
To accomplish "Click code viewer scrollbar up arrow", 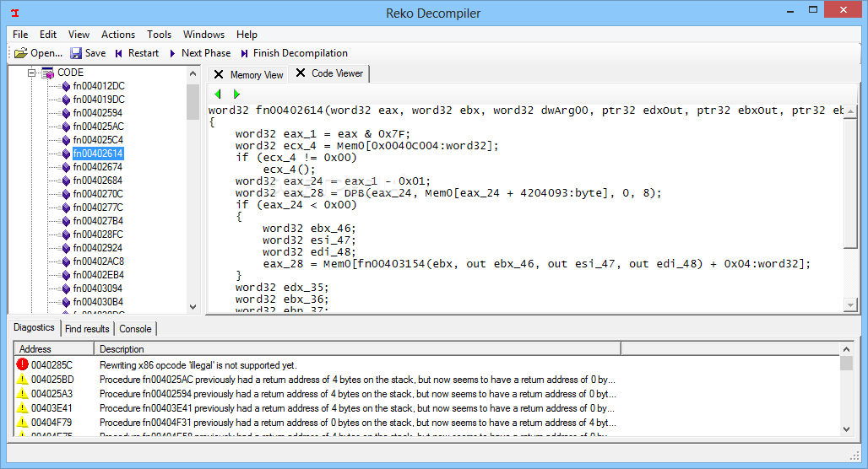I will 851,111.
